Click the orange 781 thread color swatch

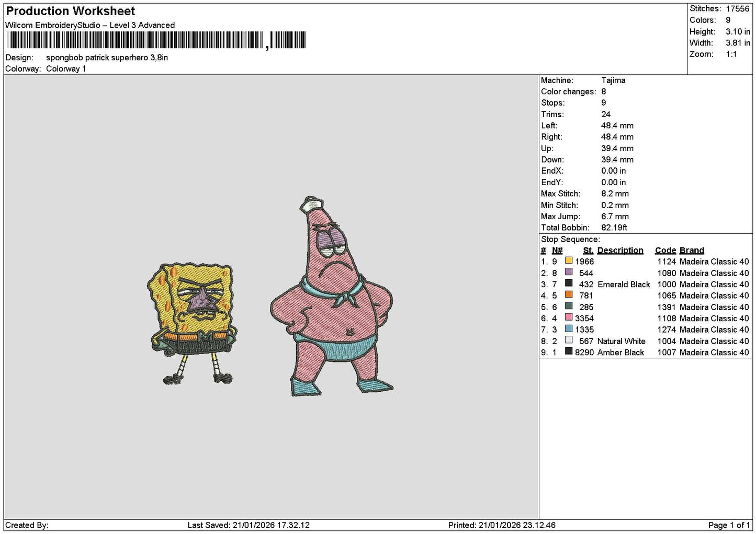pyautogui.click(x=569, y=294)
